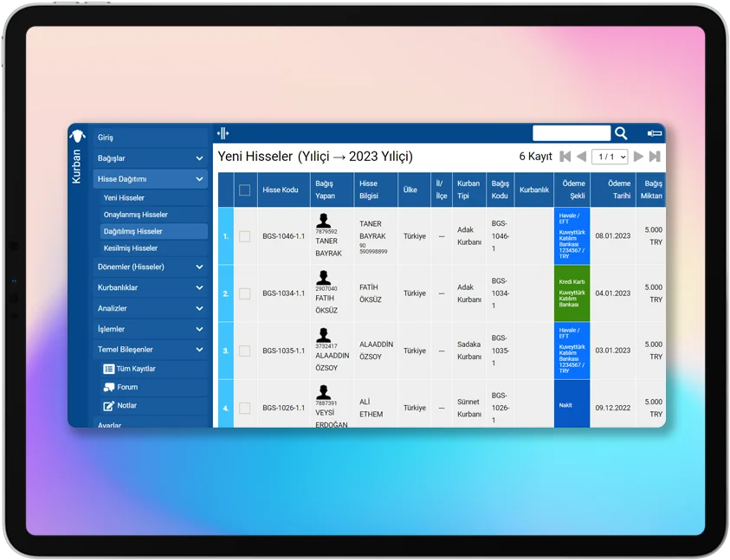Expand the Bağışlar menu section
Viewport: 730px width, 560px height.
coord(199,158)
